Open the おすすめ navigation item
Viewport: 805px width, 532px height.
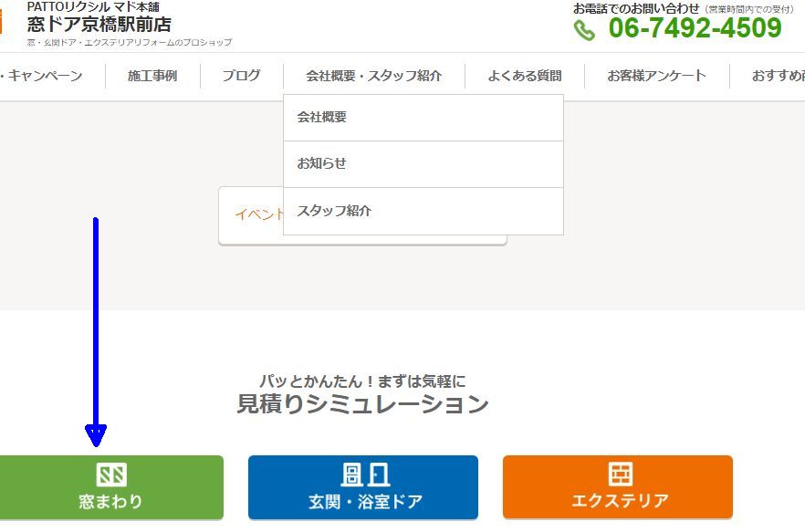(778, 76)
